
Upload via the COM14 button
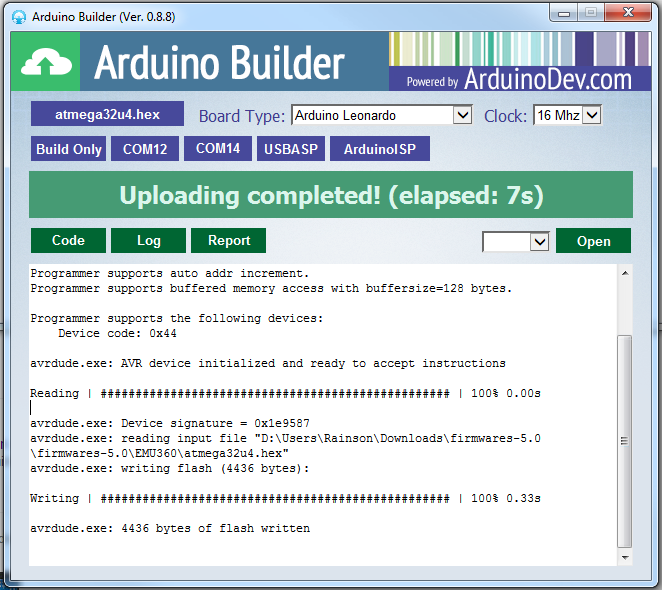pos(218,149)
